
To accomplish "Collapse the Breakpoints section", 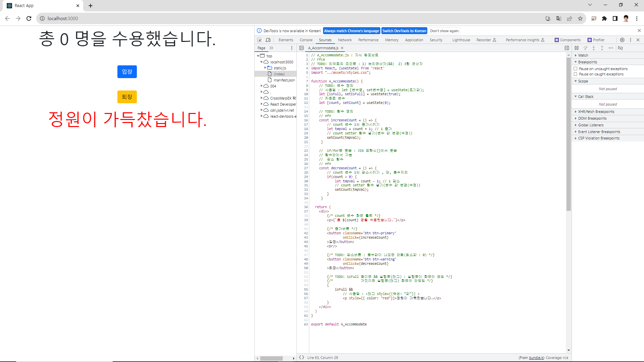I will [x=587, y=62].
